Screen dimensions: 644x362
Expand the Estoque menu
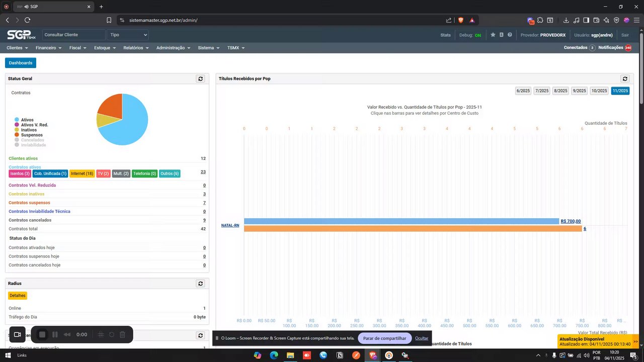pos(105,48)
